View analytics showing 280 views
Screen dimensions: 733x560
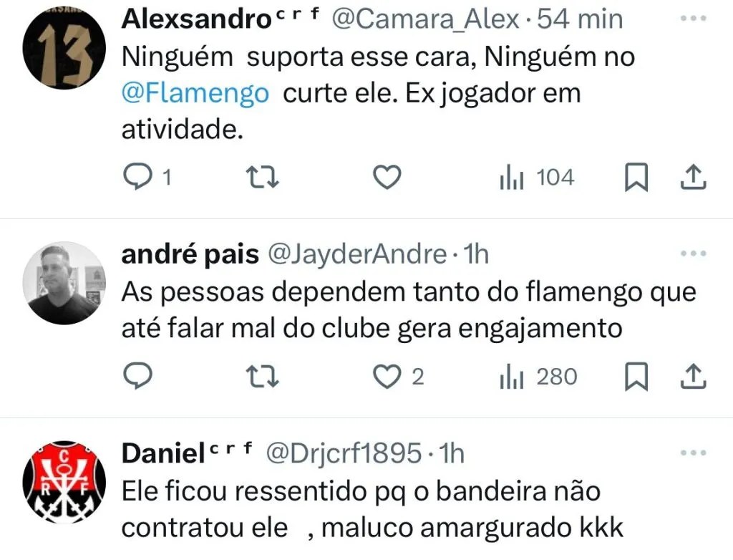pyautogui.click(x=538, y=377)
